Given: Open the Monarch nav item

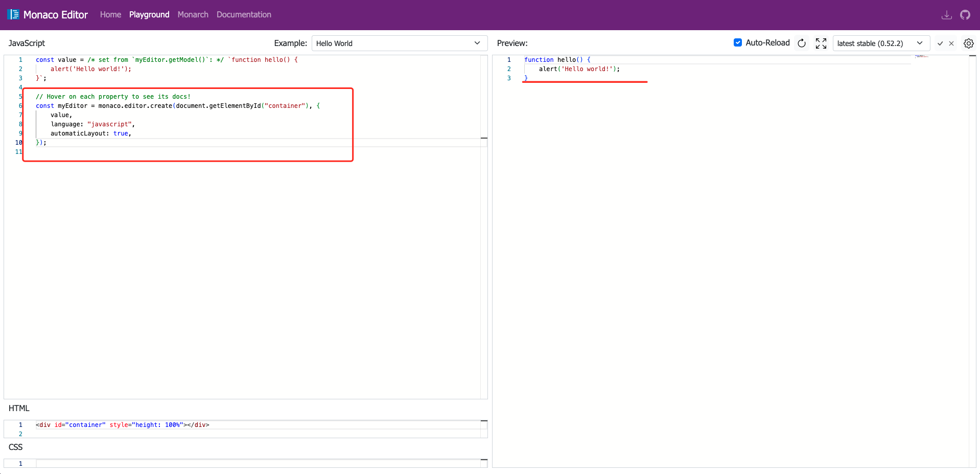Looking at the screenshot, I should tap(193, 14).
